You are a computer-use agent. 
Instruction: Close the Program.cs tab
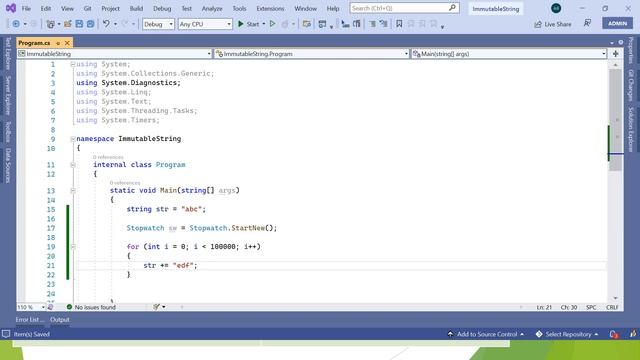coord(67,43)
